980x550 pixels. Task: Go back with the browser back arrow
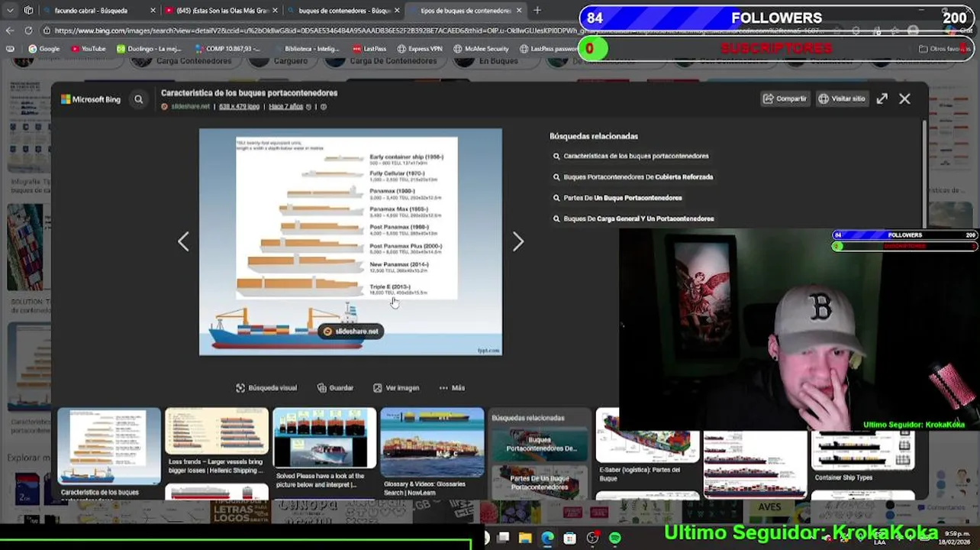10,31
